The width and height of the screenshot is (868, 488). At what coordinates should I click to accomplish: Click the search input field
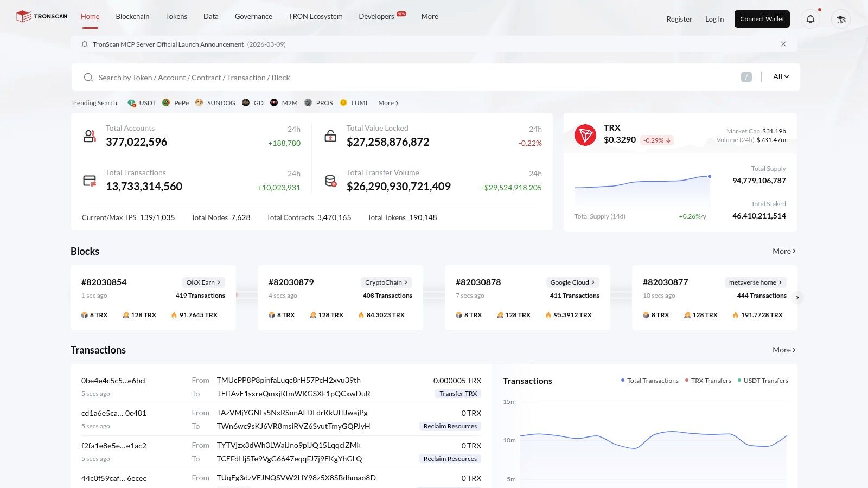coord(325,78)
